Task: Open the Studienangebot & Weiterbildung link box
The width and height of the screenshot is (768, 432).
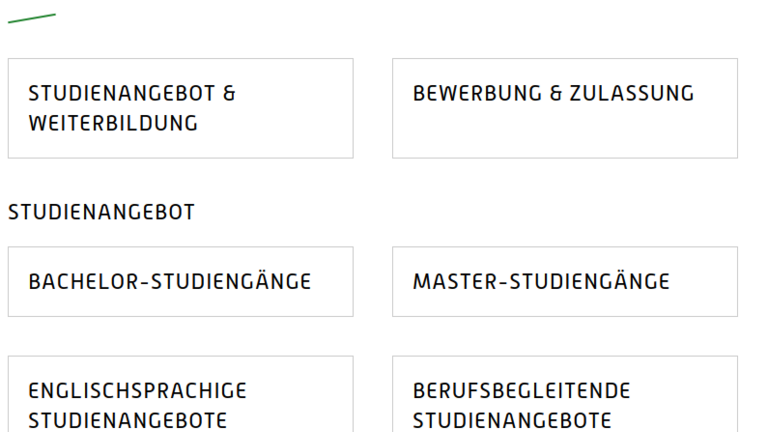Action: pyautogui.click(x=180, y=108)
